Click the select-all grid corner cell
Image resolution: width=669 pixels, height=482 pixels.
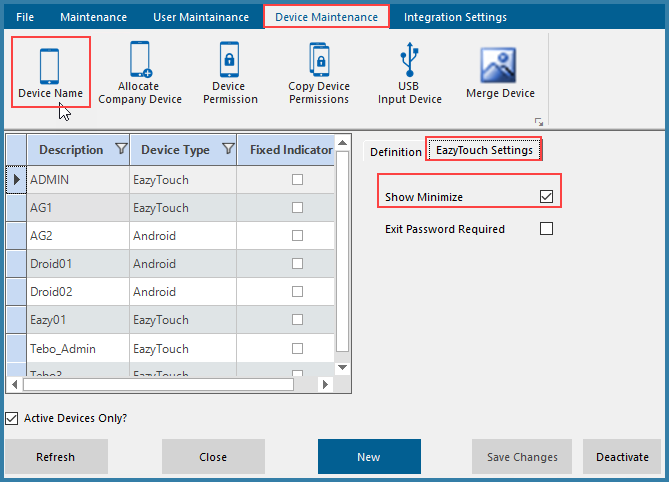[16, 150]
